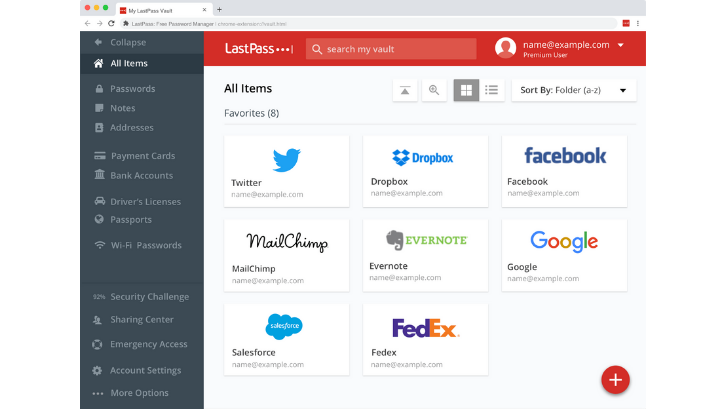The image size is (726, 409).
Task: Open the Evernote vault card
Action: coord(426,256)
